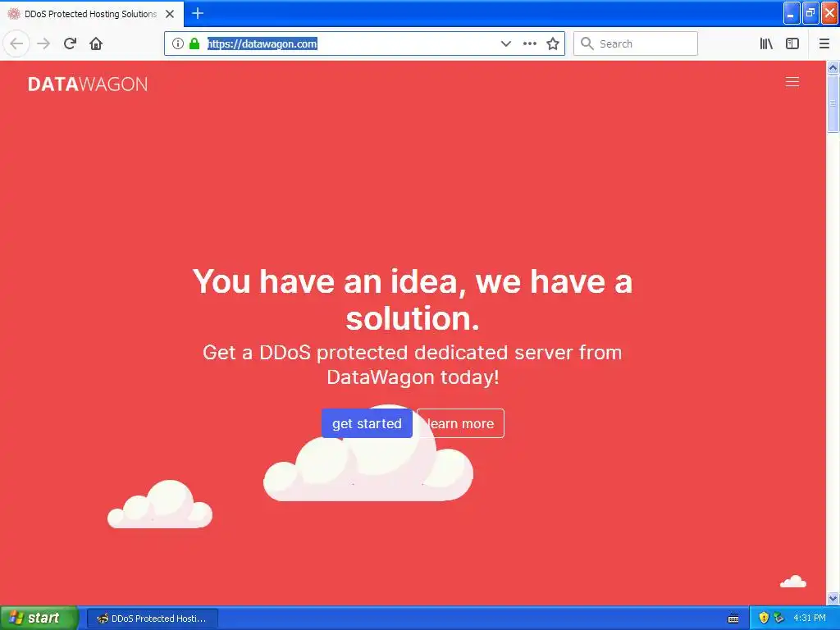This screenshot has width=840, height=630.
Task: Go back to the previous page
Action: point(16,43)
